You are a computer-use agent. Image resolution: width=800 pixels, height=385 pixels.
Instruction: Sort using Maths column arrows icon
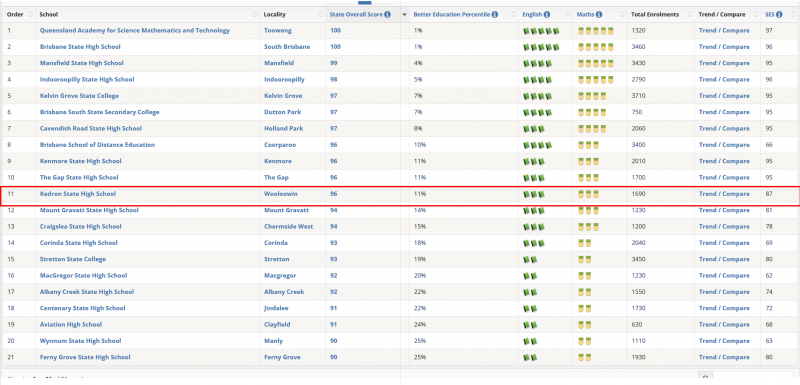[622, 15]
